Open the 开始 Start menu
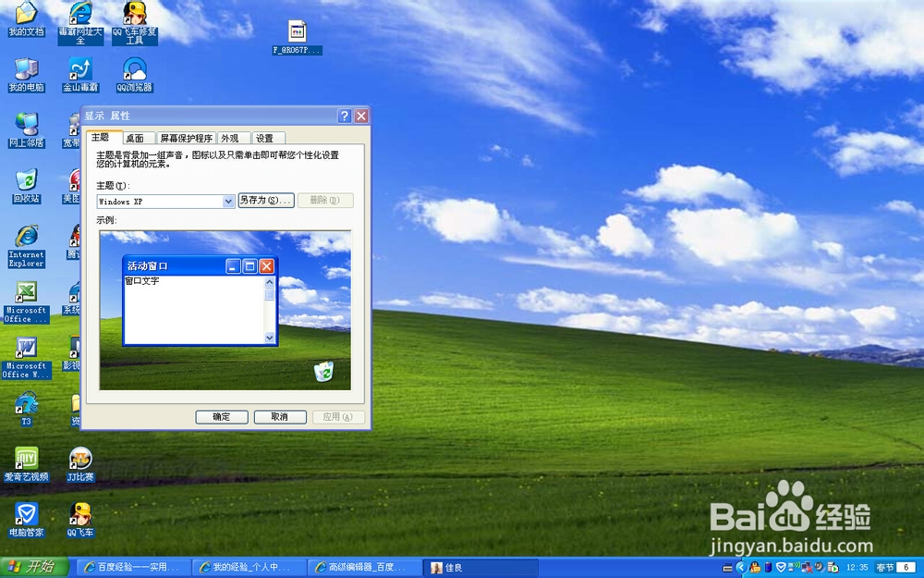924x578 pixels. [34, 568]
